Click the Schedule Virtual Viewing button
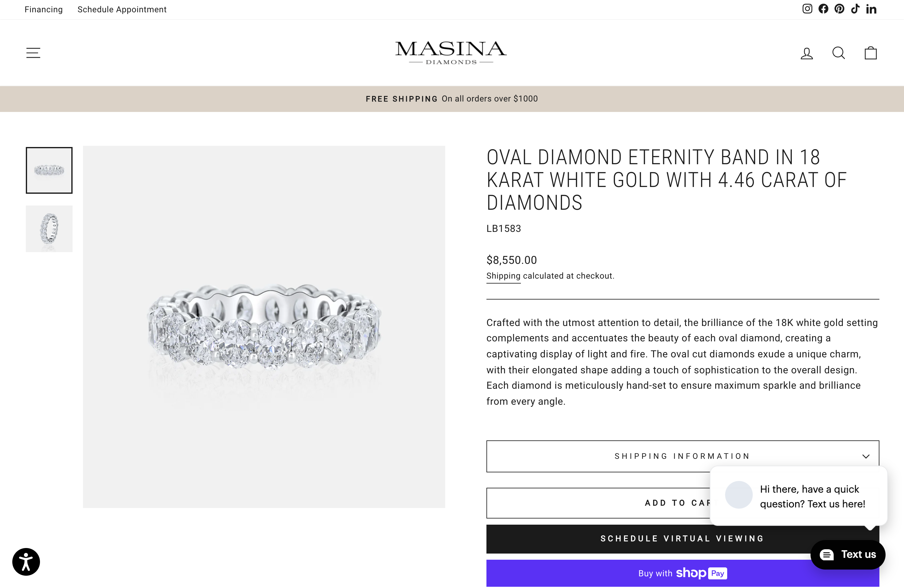 click(683, 538)
